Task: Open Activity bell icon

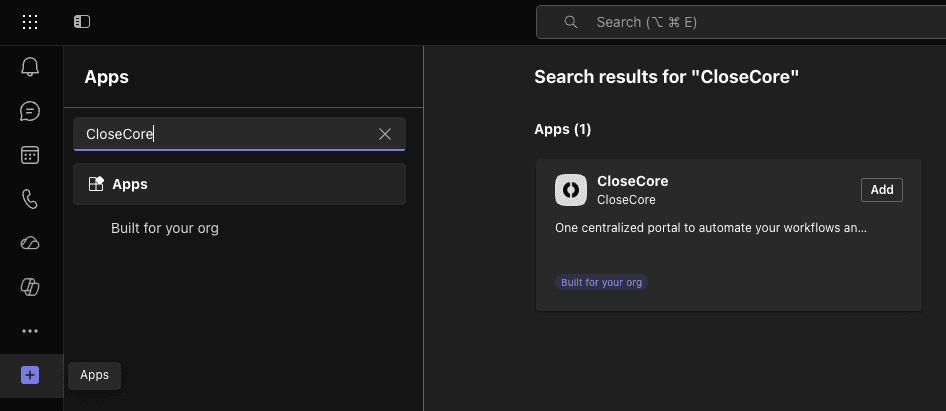Action: click(x=30, y=67)
